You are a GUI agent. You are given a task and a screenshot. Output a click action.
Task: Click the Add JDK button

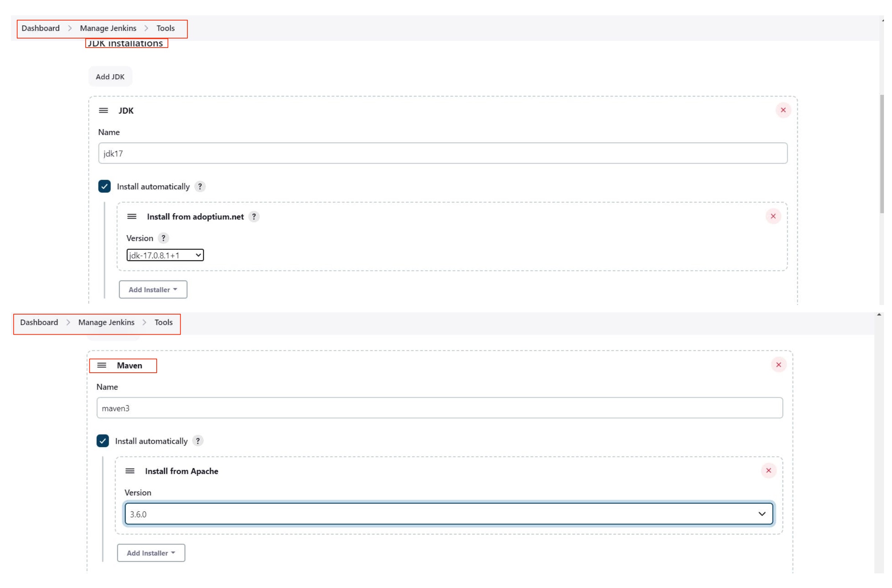tap(110, 77)
